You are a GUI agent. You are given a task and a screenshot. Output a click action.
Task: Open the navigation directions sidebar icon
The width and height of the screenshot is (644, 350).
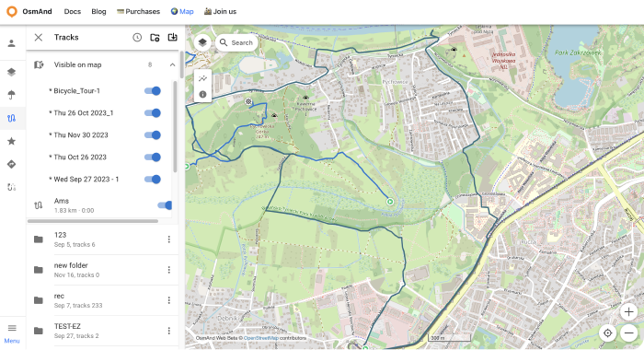tap(11, 165)
